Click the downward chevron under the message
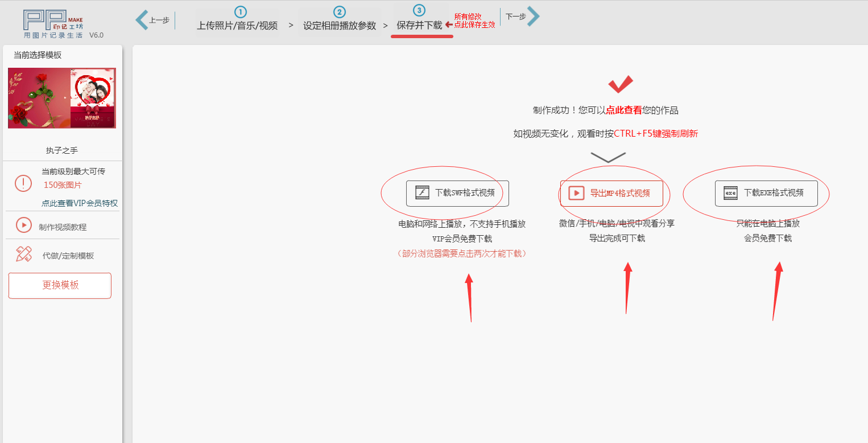This screenshot has height=443, width=868. [608, 157]
